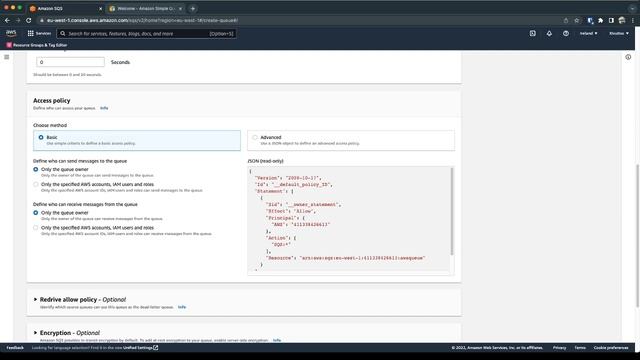Open the notifications bell

pyautogui.click(x=549, y=33)
